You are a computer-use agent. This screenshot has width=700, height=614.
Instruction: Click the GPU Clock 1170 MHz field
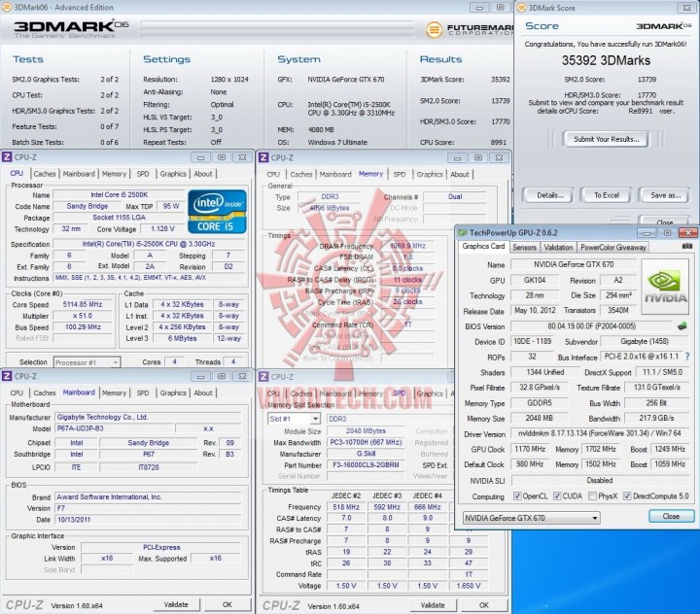pyautogui.click(x=530, y=449)
